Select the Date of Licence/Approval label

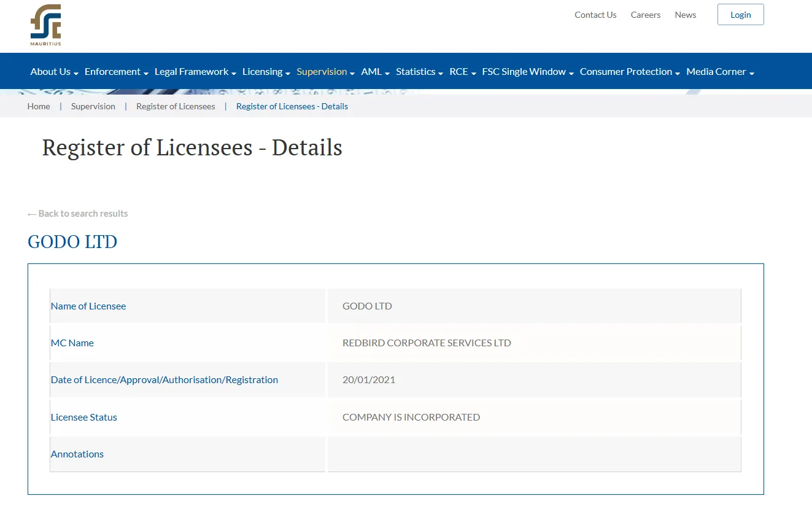click(164, 379)
